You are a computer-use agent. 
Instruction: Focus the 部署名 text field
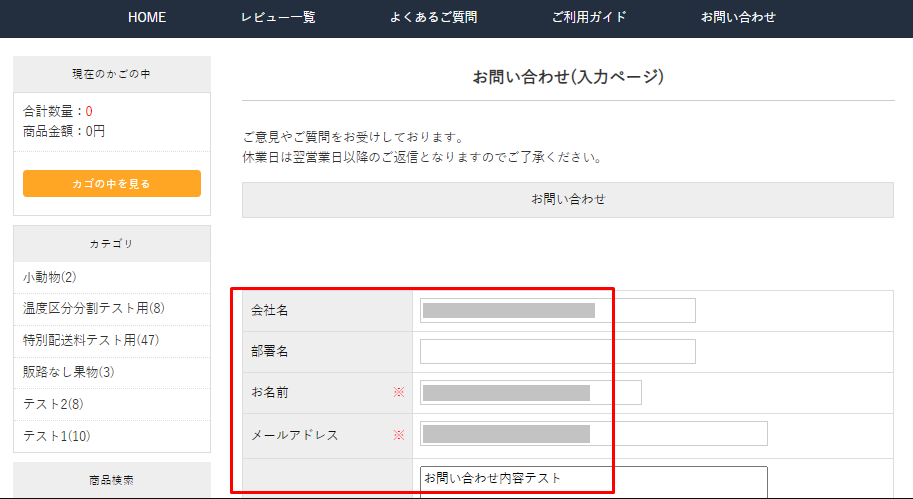(x=557, y=352)
